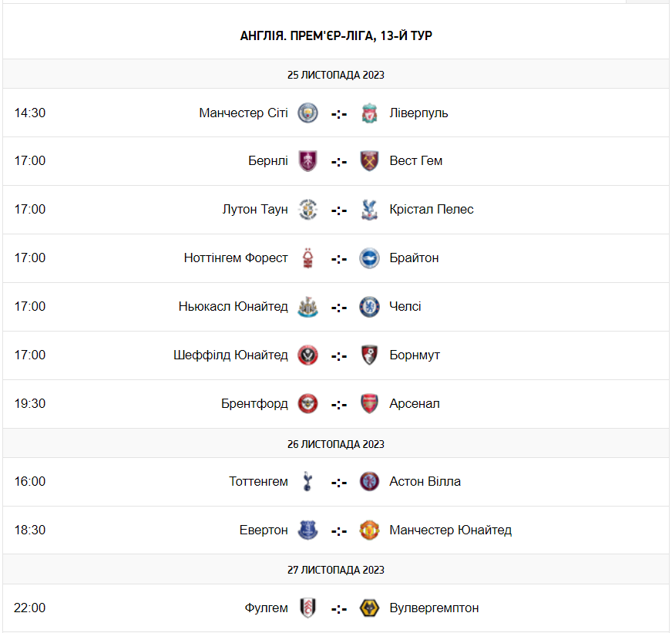
Task: Click the Manchester City club crest
Action: [x=307, y=113]
